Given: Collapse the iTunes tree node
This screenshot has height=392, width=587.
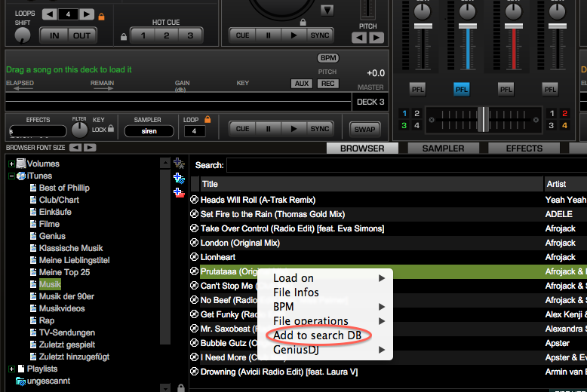Looking at the screenshot, I should point(11,176).
